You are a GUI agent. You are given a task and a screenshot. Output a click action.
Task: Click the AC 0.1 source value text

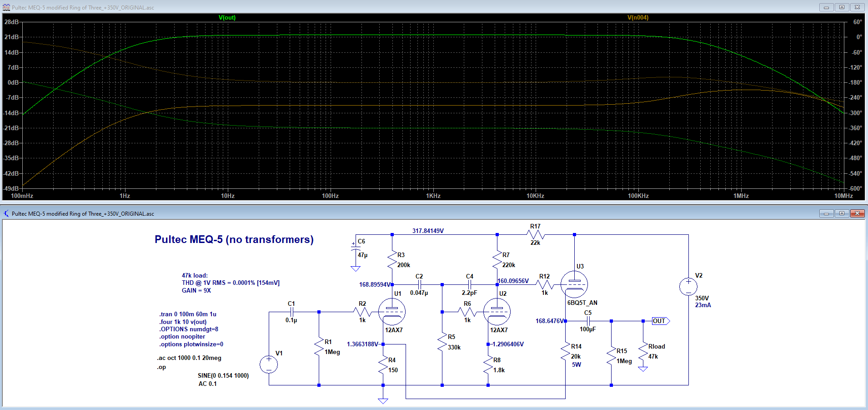point(208,384)
